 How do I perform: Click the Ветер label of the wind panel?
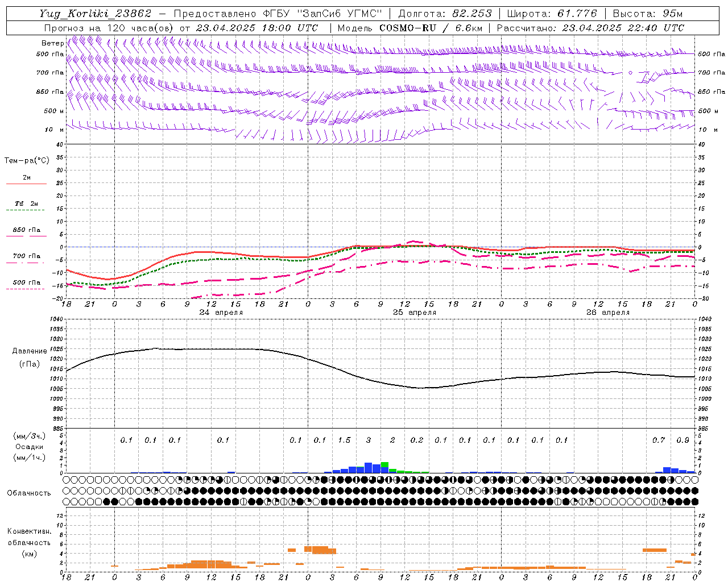coord(52,43)
